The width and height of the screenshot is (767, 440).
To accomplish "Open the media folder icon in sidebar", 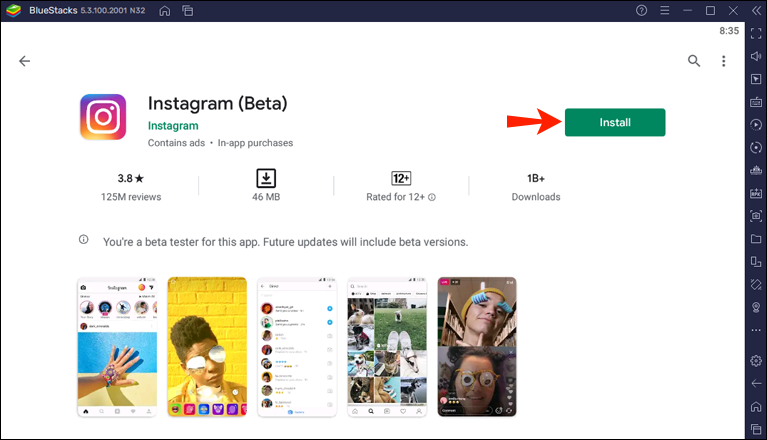I will pyautogui.click(x=756, y=239).
